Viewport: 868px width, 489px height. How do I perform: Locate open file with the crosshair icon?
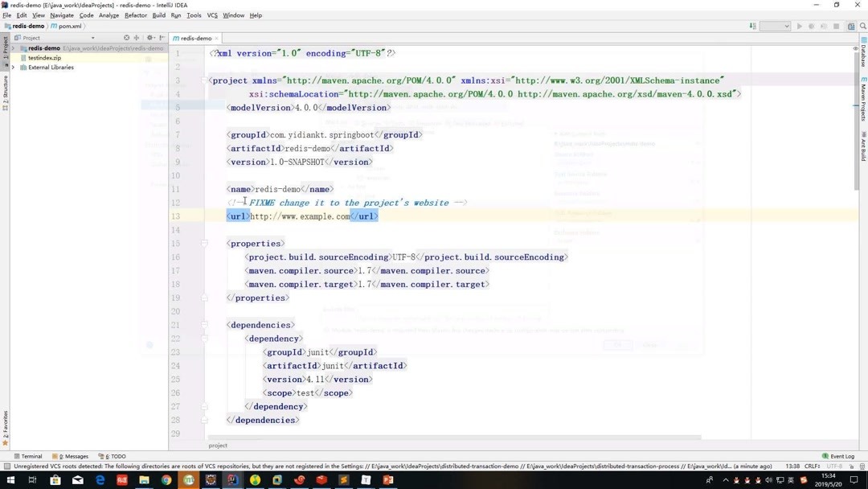click(x=137, y=38)
